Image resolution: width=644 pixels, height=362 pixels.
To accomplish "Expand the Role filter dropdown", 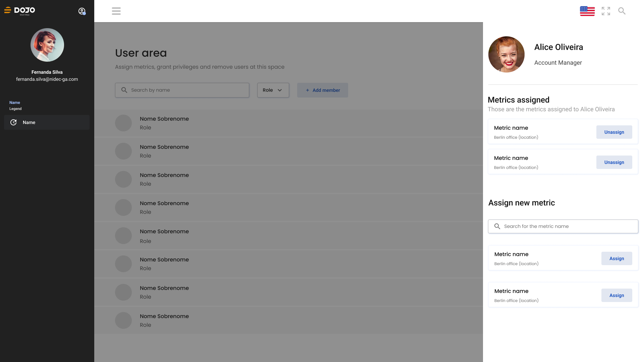I will [x=273, y=90].
